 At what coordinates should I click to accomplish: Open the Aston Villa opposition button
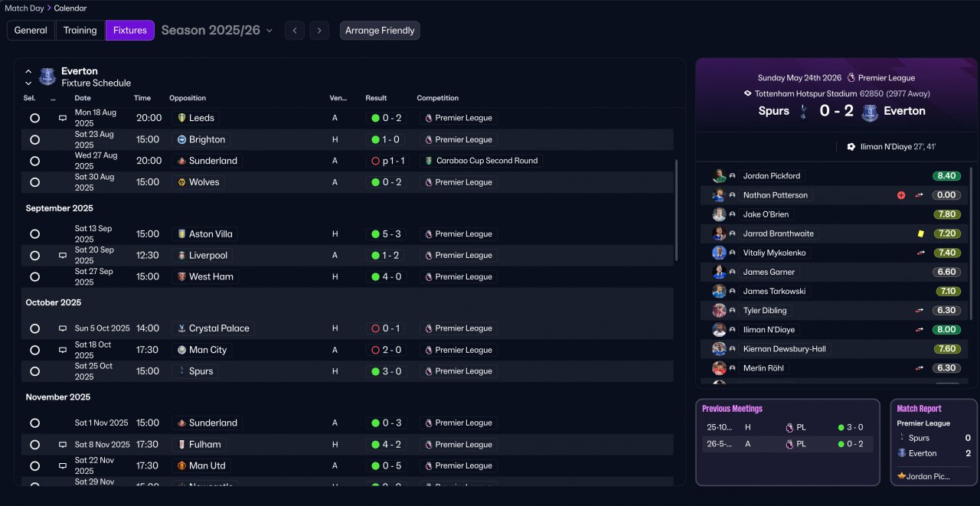point(205,234)
